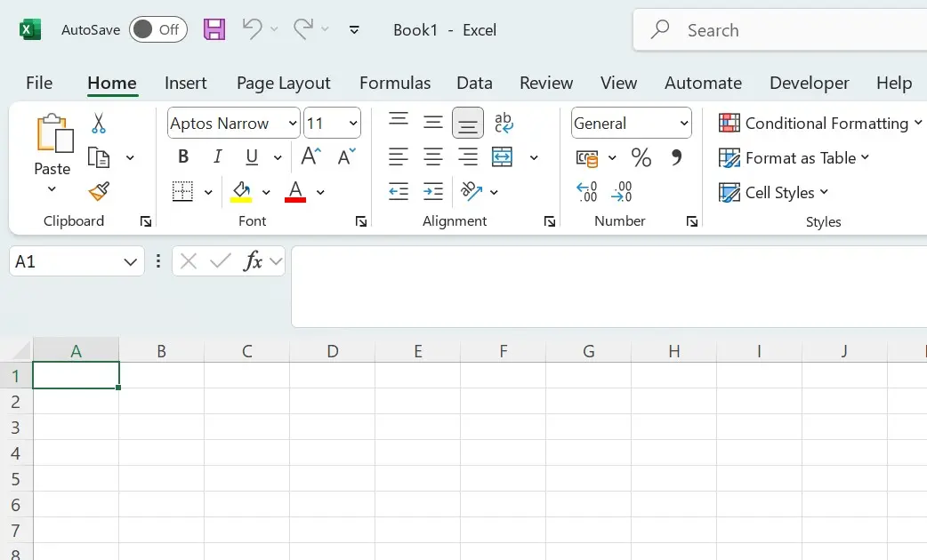Cut with the scissors icon
Screen dimensions: 927x560
[98, 123]
